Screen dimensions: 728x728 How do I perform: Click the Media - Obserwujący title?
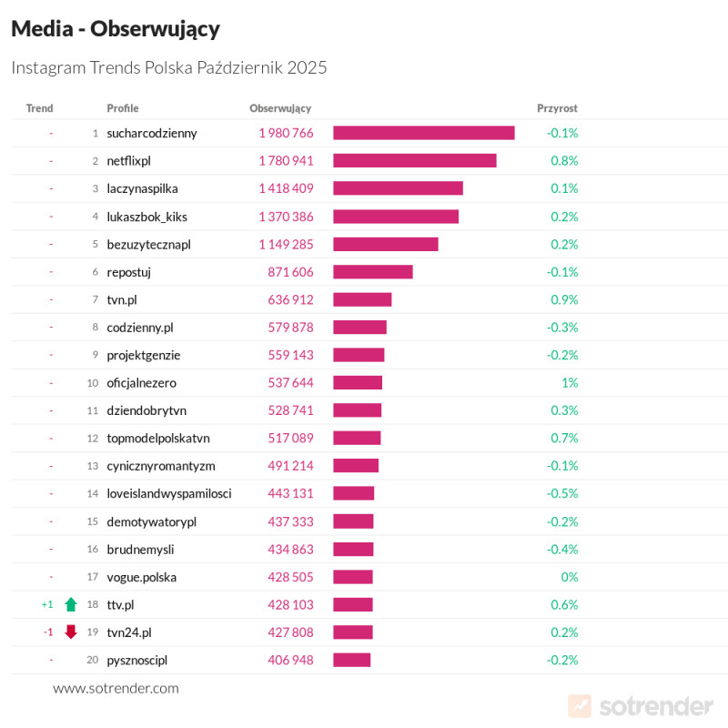tap(116, 29)
